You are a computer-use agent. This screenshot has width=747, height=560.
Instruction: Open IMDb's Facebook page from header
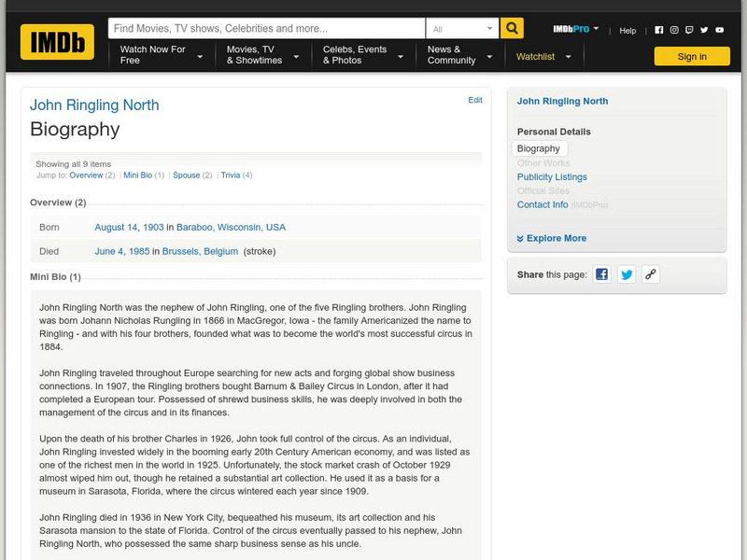click(x=659, y=30)
